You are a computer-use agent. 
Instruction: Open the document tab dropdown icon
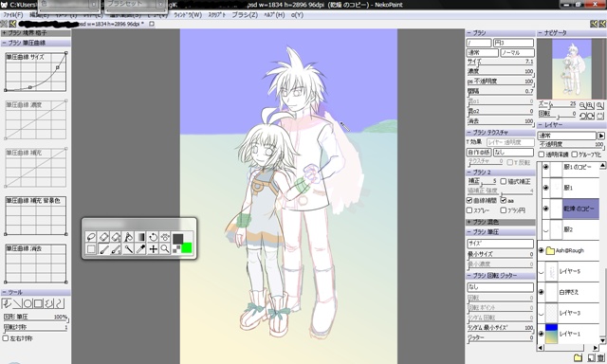(x=152, y=24)
